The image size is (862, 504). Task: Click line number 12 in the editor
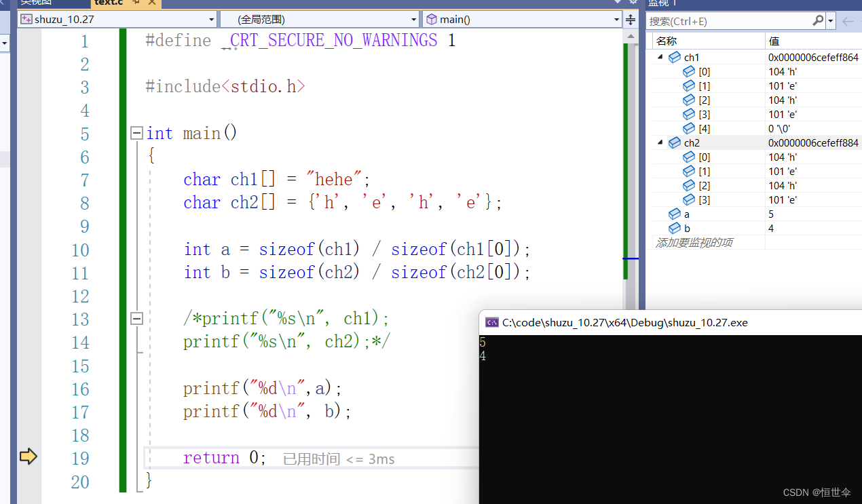80,296
